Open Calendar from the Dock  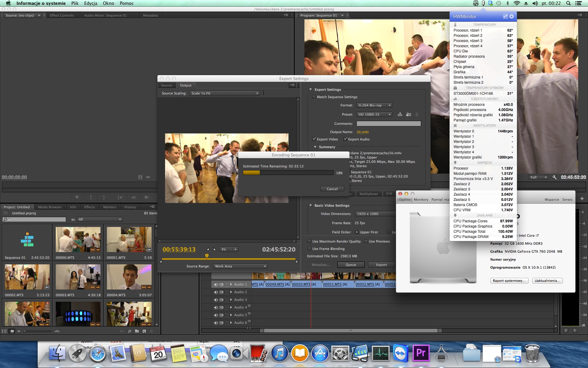click(x=158, y=353)
